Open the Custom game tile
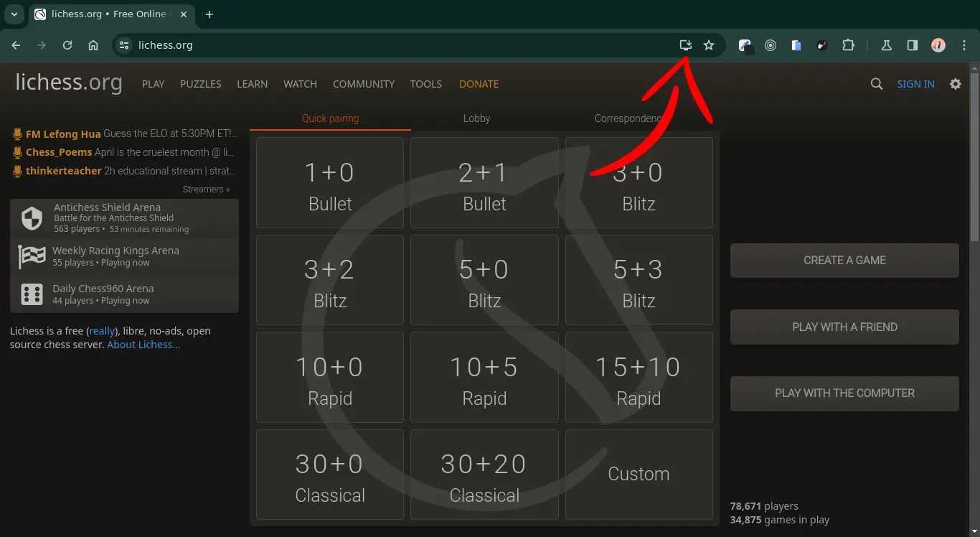This screenshot has width=980, height=537. click(639, 475)
